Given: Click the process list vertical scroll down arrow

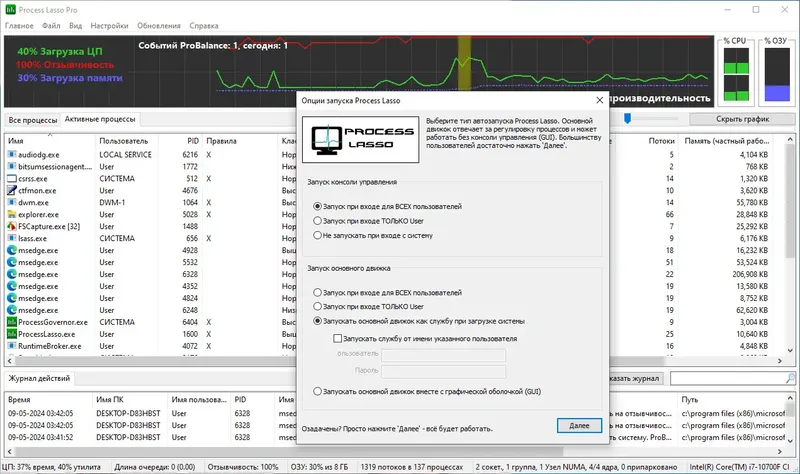Looking at the screenshot, I should pos(790,351).
